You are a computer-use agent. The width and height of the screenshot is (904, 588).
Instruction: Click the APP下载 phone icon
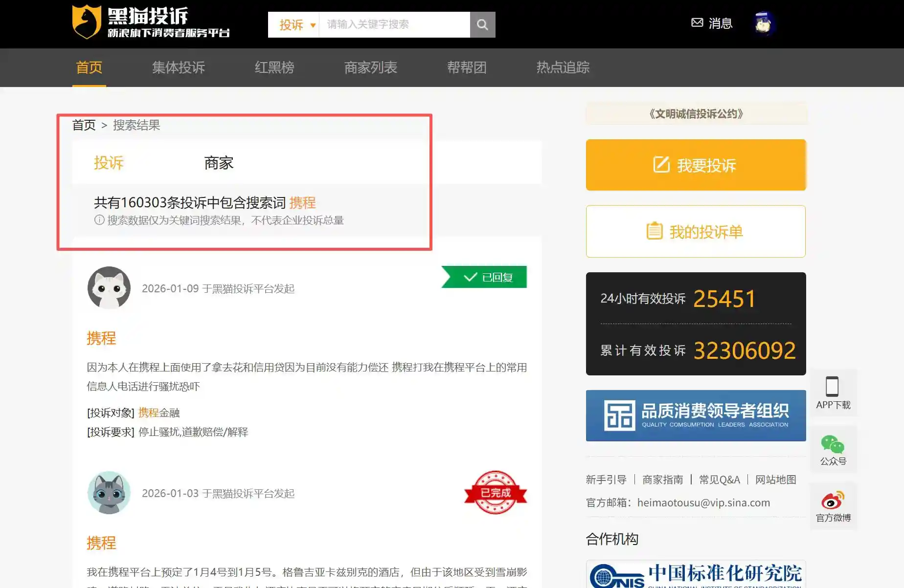[x=833, y=386]
